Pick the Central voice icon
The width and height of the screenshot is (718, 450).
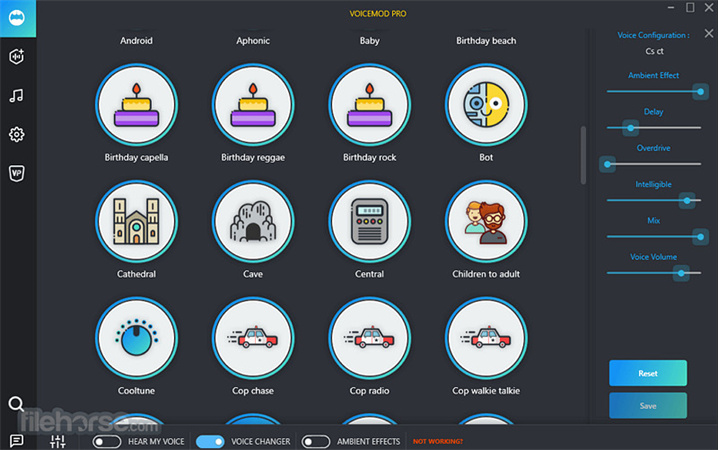click(x=370, y=222)
